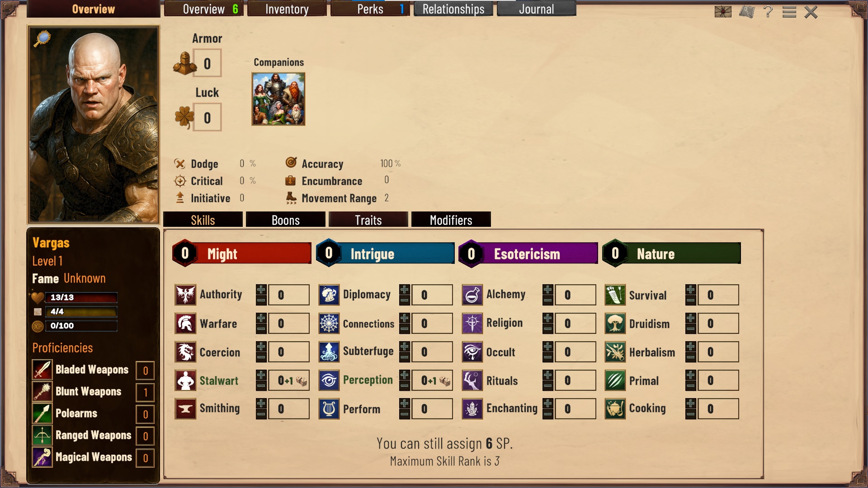The image size is (868, 488).
Task: Select the Smithing anvil icon
Action: click(x=185, y=409)
